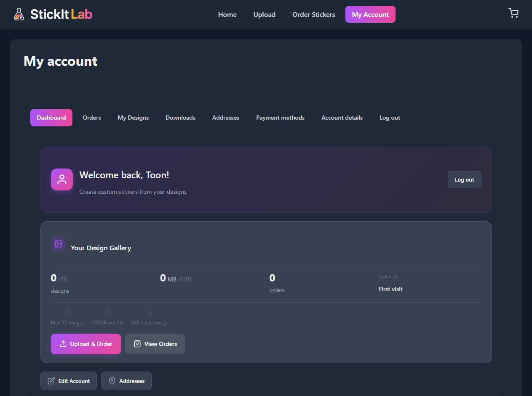532x396 pixels.
Task: Open the My Designs tab
Action: click(133, 118)
